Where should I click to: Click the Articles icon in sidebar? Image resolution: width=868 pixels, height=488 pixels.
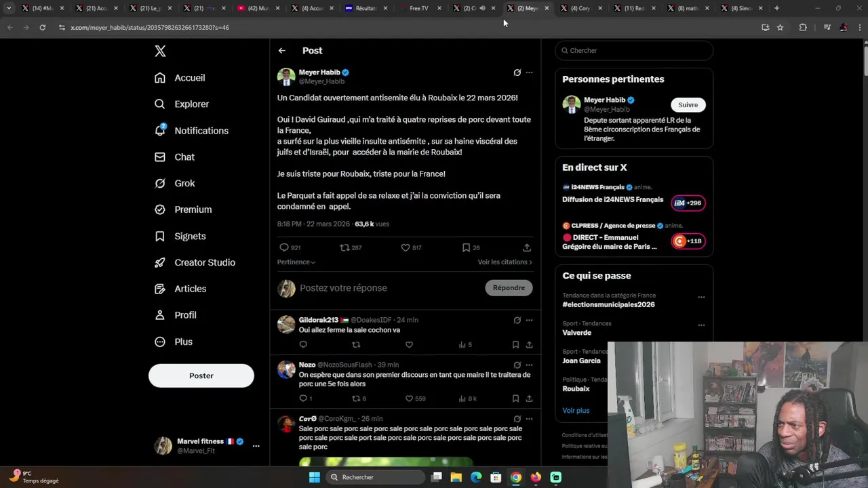tap(160, 289)
